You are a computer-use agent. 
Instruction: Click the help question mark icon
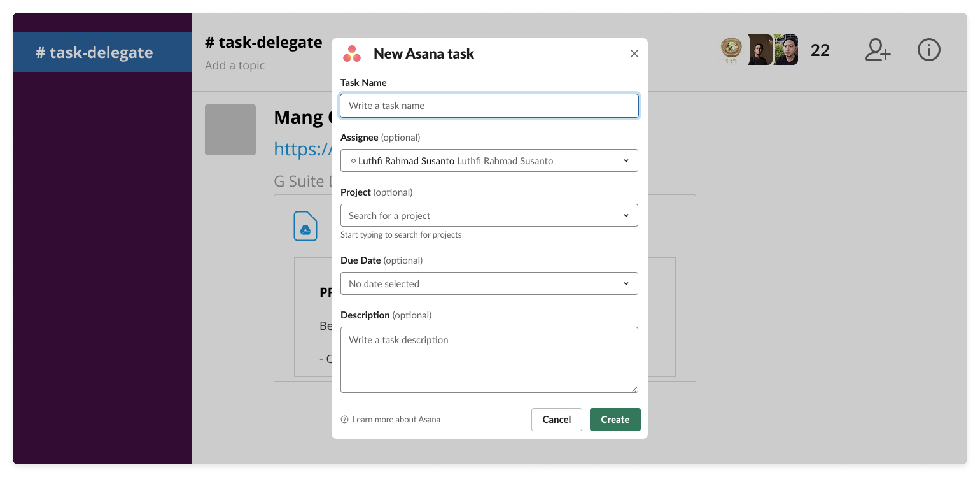345,420
